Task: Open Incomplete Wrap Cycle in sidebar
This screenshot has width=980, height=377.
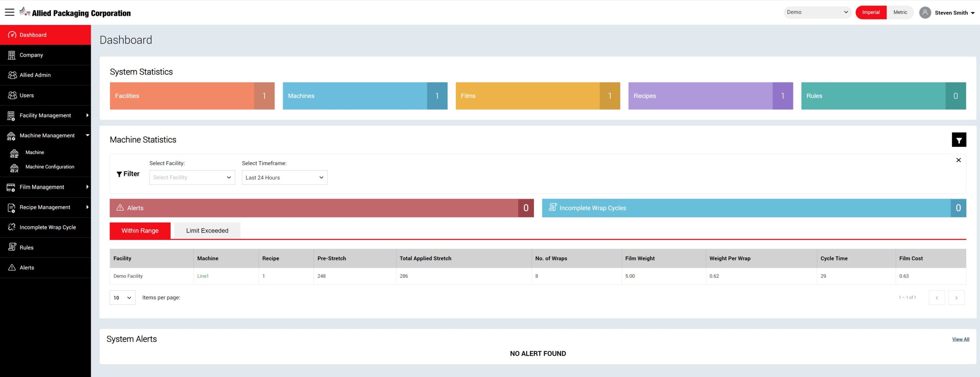Action: pyautogui.click(x=47, y=227)
